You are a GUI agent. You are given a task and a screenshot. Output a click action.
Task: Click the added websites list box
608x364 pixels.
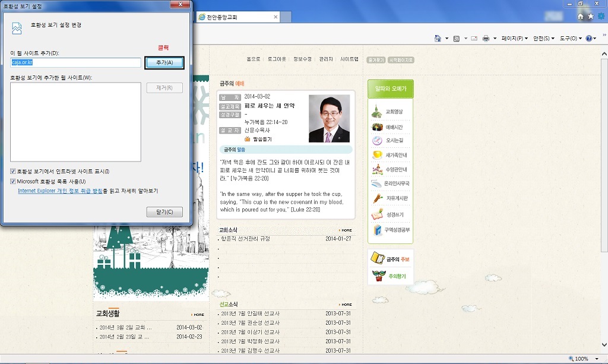tap(75, 122)
